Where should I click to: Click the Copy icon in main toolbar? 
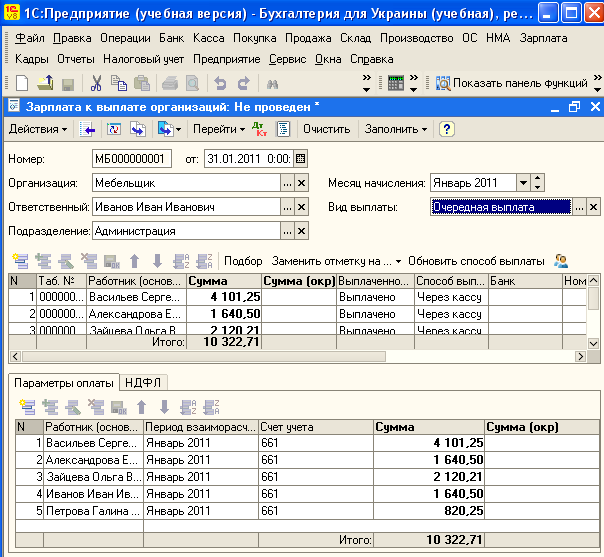119,83
